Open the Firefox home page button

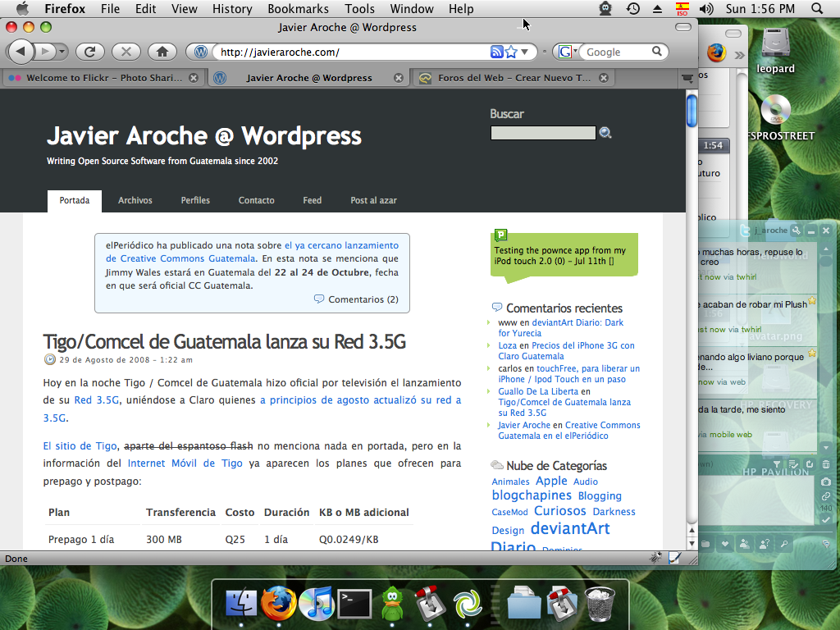(162, 52)
